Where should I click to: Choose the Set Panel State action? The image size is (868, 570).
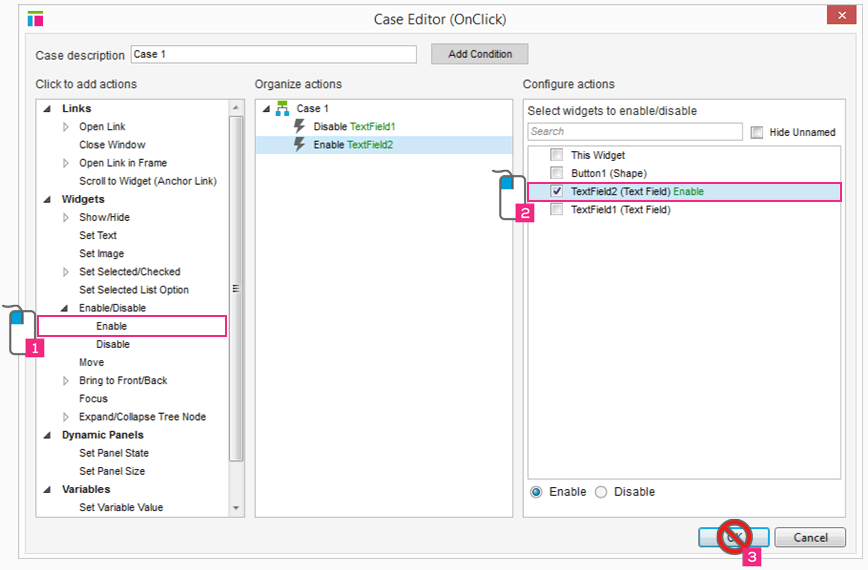click(x=113, y=453)
